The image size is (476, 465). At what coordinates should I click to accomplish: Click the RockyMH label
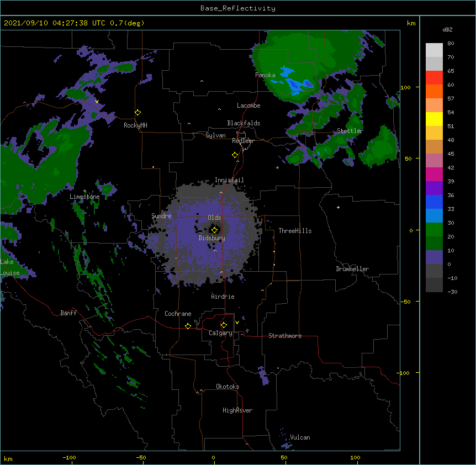pos(135,125)
